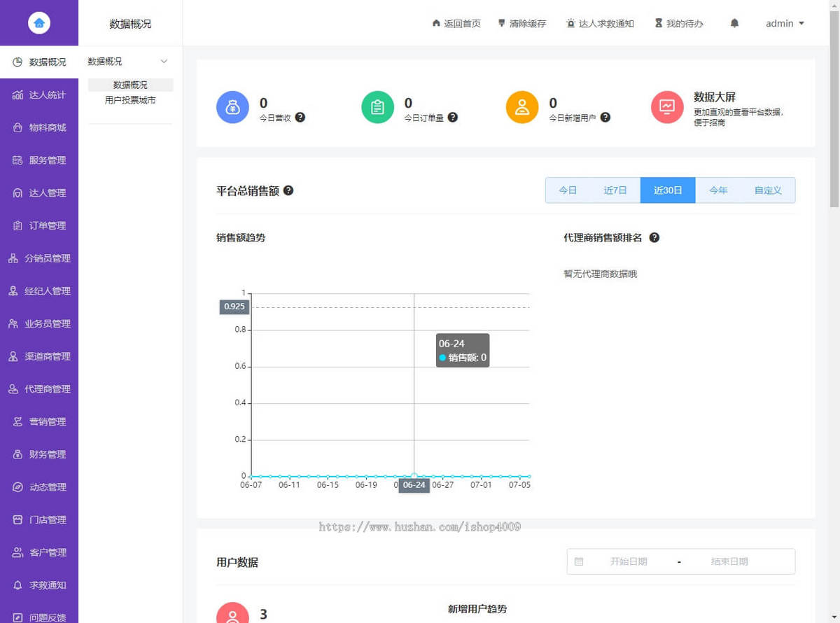Click the 数据概况 pie chart sidebar icon
The height and width of the screenshot is (623, 840).
17,62
